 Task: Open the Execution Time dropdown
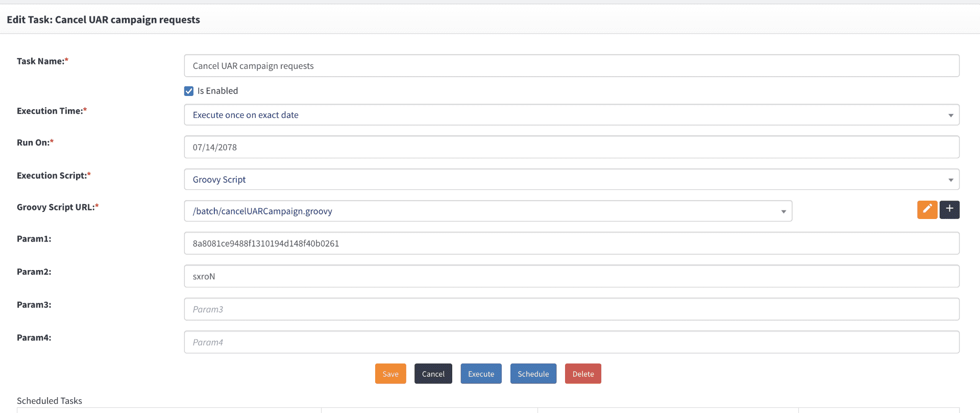(x=572, y=115)
